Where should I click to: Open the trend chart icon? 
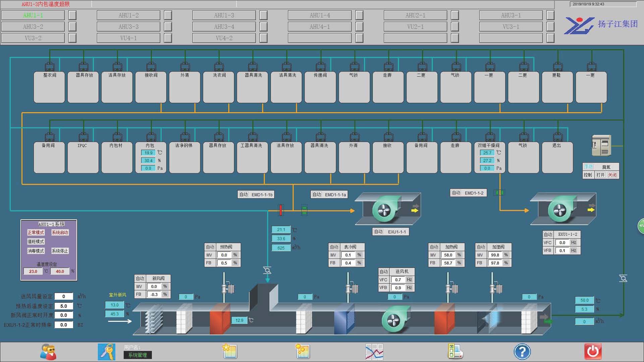374,352
